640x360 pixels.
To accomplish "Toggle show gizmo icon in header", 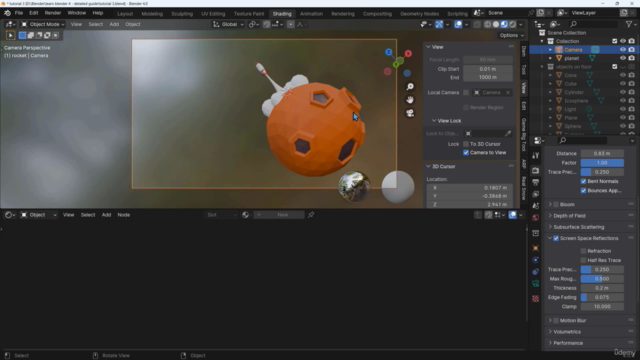I will 439,24.
